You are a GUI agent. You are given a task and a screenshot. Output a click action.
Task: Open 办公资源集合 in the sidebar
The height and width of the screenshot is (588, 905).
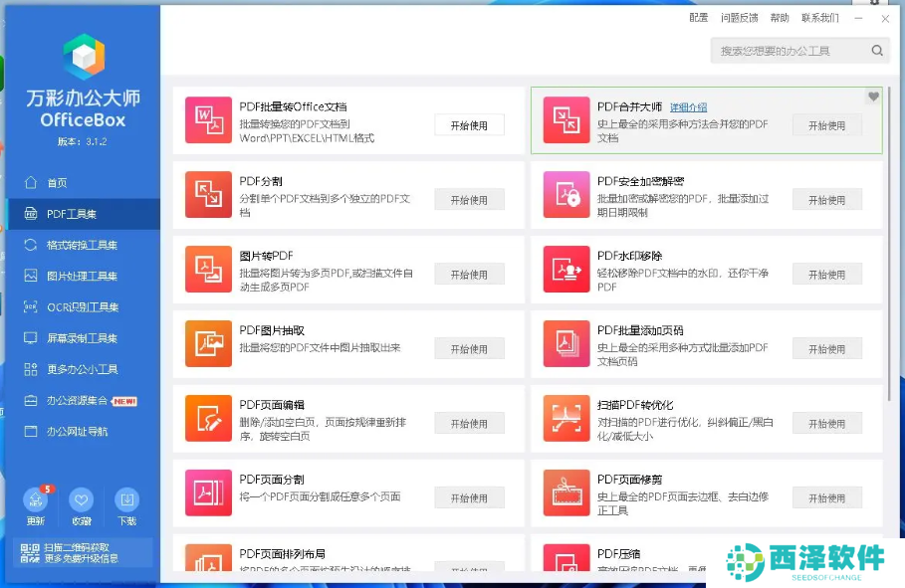point(83,401)
